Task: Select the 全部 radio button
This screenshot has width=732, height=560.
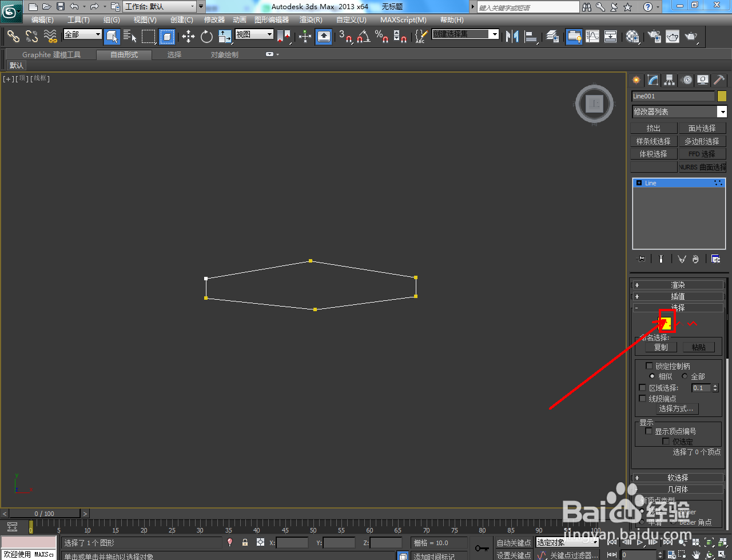Action: coord(685,376)
